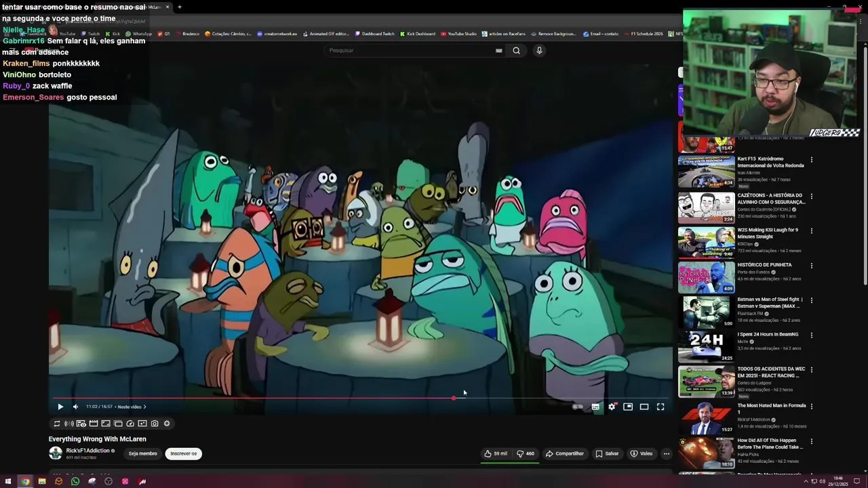Click the speed gauge icon under video
This screenshot has width=868, height=488.
tap(130, 424)
